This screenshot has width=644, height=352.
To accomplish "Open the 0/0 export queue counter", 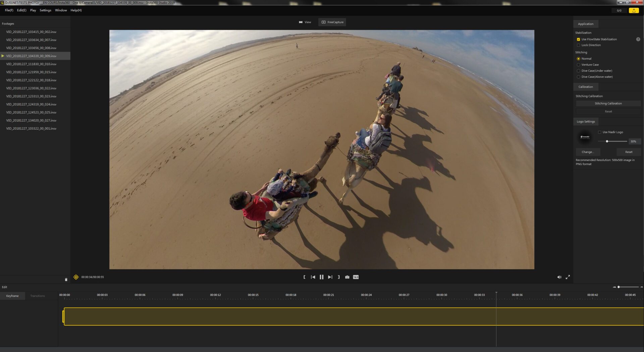I will click(x=619, y=10).
